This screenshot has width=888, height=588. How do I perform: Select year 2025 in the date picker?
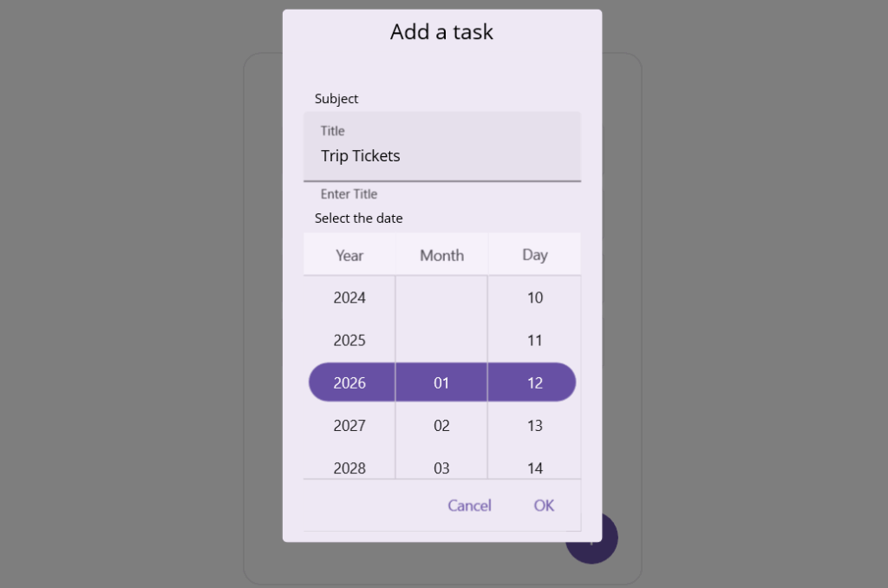coord(349,339)
